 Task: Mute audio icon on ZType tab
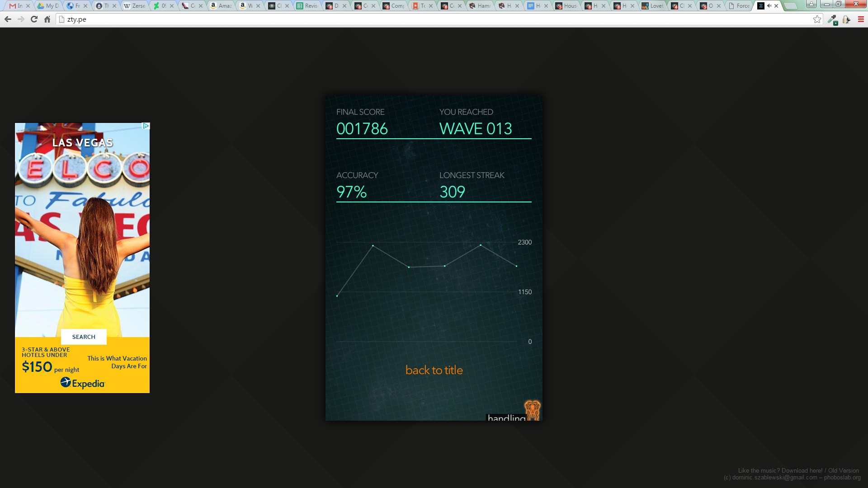[769, 6]
